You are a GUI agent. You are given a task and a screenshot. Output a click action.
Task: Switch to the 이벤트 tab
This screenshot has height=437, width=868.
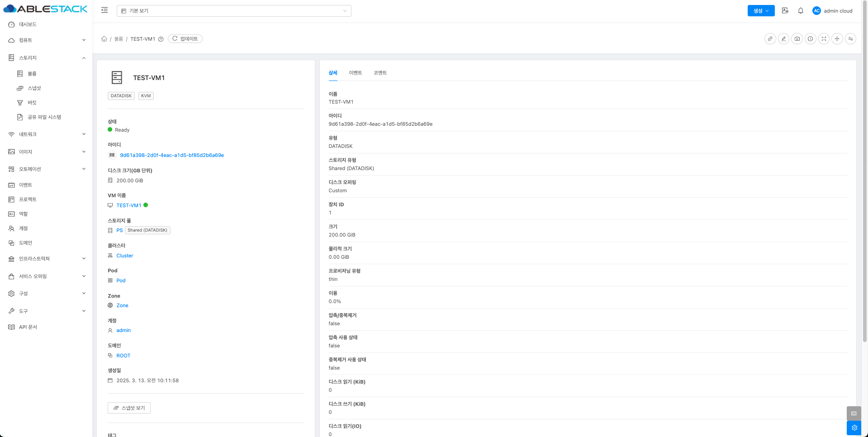(355, 73)
